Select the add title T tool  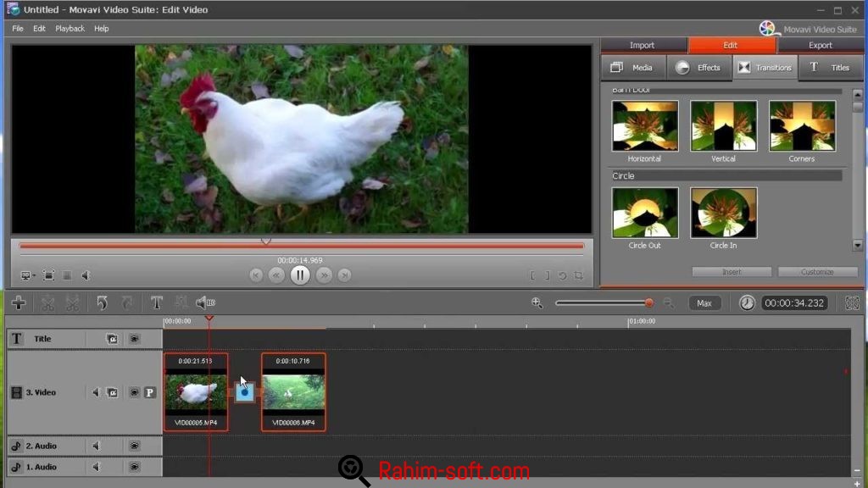pyautogui.click(x=157, y=302)
